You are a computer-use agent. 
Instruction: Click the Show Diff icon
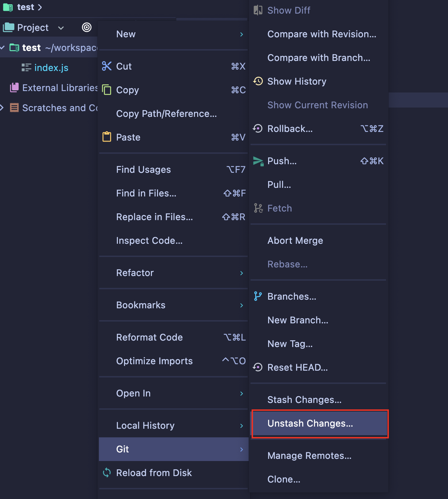tap(258, 10)
